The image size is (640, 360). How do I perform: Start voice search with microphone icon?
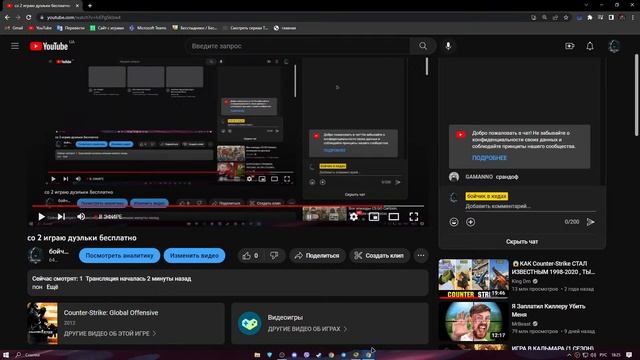[448, 46]
